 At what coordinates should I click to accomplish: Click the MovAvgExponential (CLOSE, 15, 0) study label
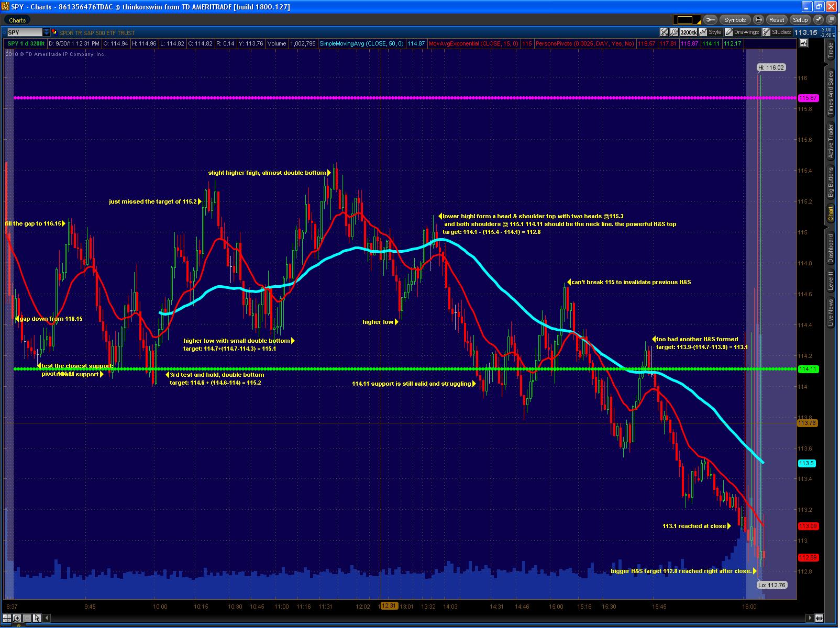coord(473,43)
